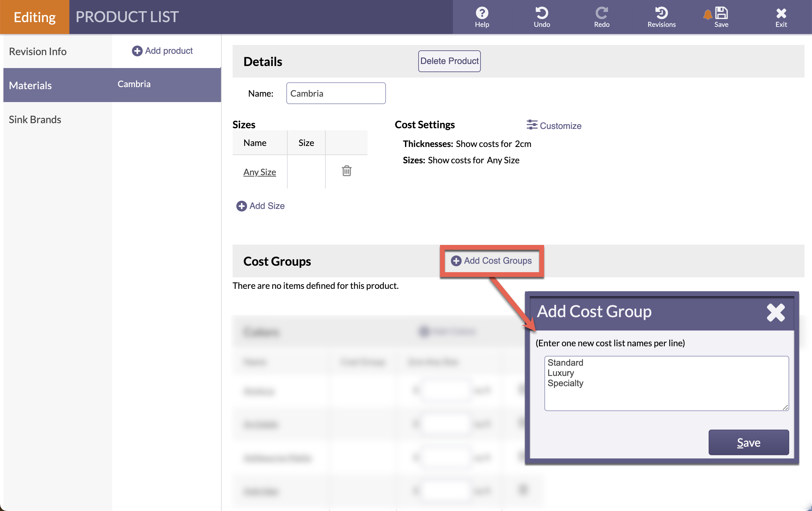Click the Undo arrow icon

click(x=542, y=13)
